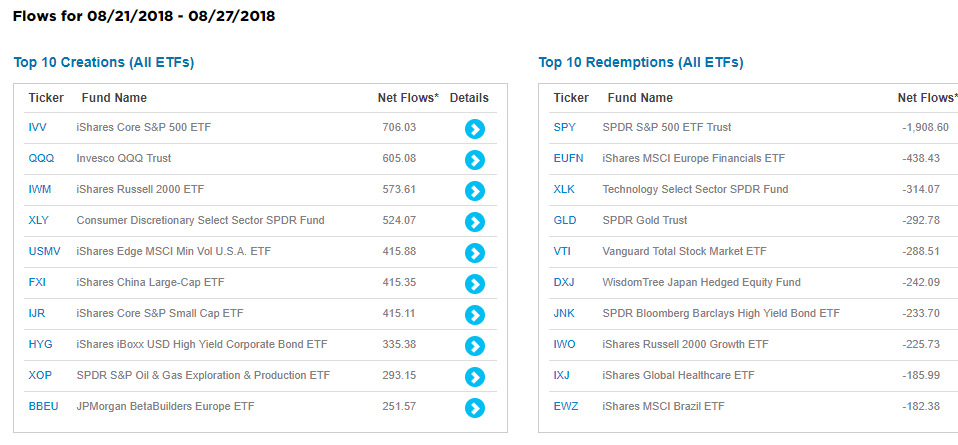Screen dimensions: 958x445
Task: Open the GLD ticker link
Action: 565,220
